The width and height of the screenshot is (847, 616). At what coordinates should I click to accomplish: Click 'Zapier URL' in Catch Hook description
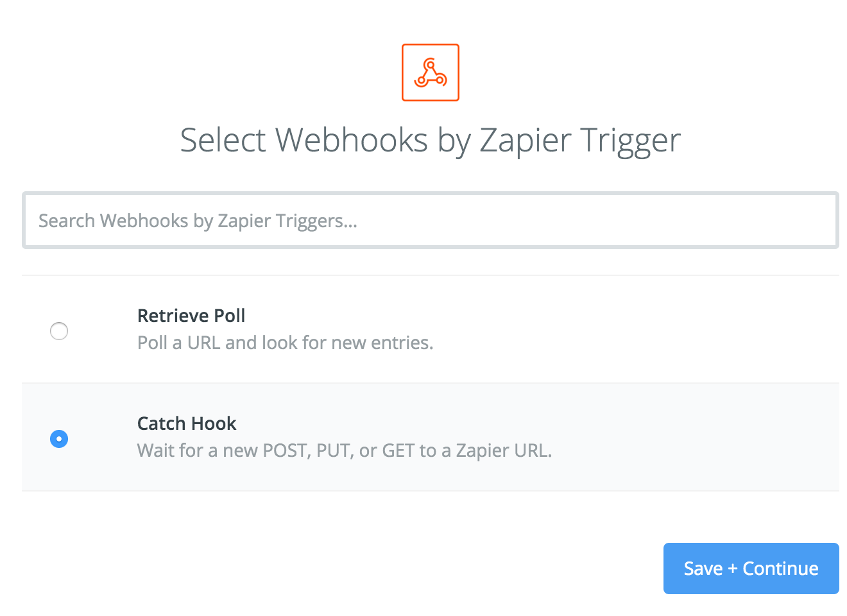click(x=503, y=450)
